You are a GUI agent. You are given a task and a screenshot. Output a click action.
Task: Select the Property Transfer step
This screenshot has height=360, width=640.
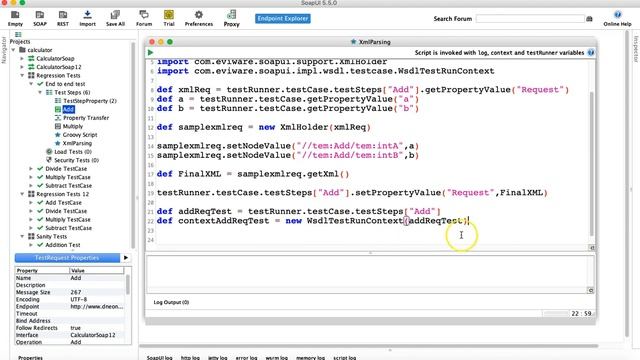pos(86,118)
